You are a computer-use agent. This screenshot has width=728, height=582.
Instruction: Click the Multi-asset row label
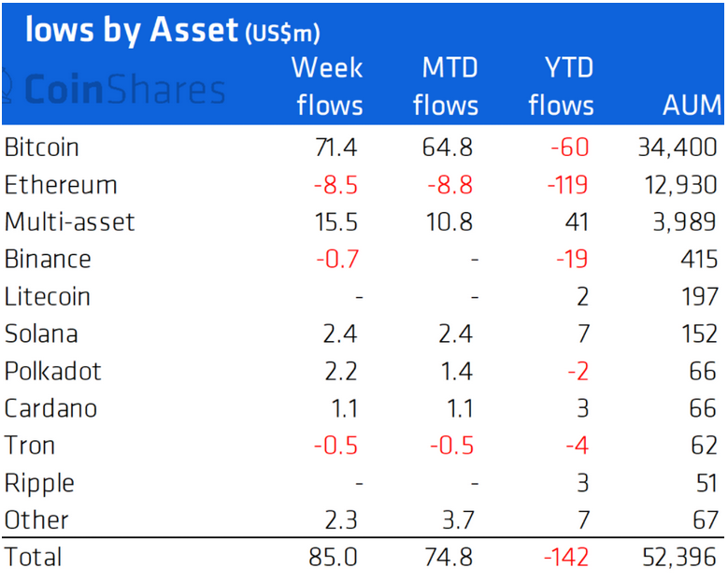[x=70, y=222]
